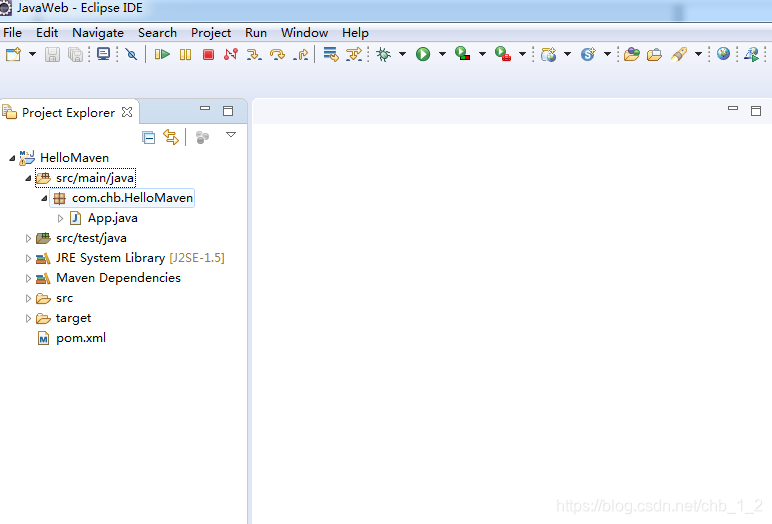The width and height of the screenshot is (772, 524).
Task: Click the Coverage launch icon
Action: pyautogui.click(x=462, y=54)
